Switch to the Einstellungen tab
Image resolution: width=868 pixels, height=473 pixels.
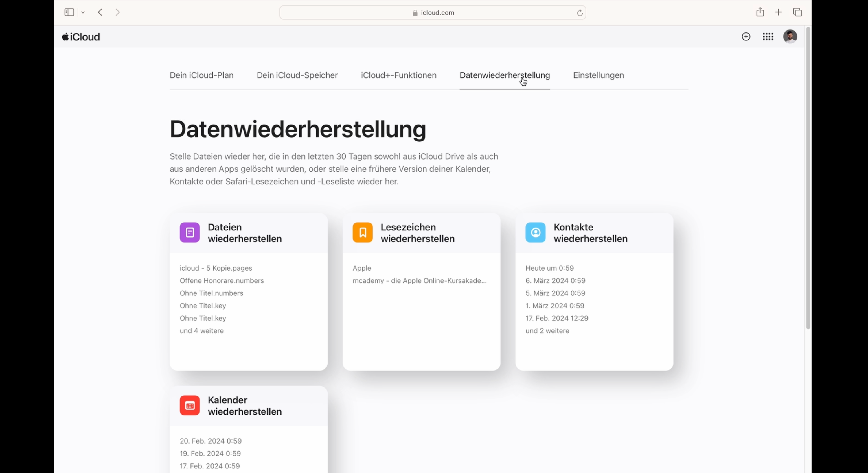pyautogui.click(x=598, y=75)
